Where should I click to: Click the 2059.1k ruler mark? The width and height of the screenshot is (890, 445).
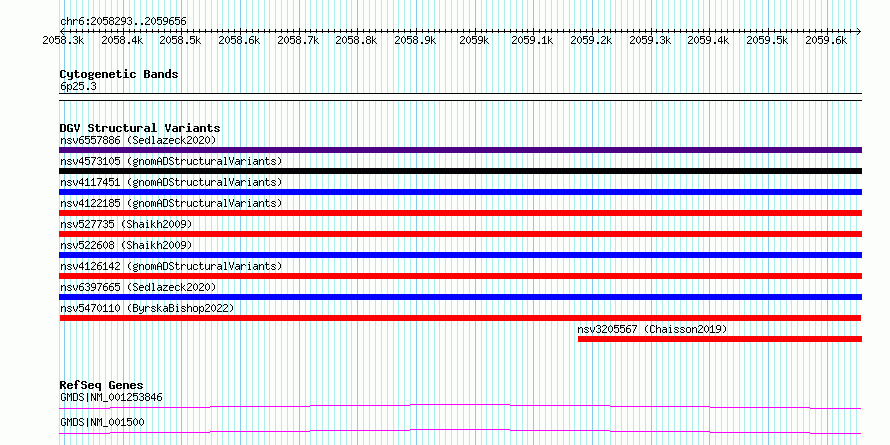tap(532, 40)
